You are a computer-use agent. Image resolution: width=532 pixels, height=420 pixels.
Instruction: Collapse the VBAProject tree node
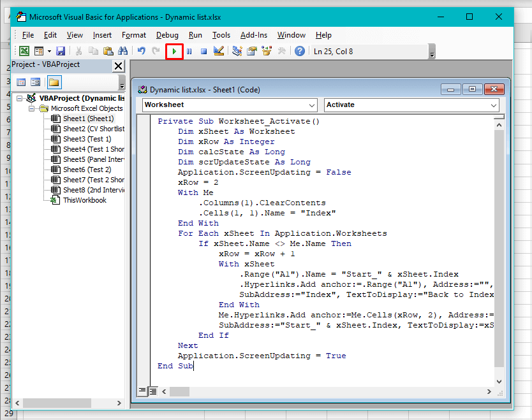[20, 98]
